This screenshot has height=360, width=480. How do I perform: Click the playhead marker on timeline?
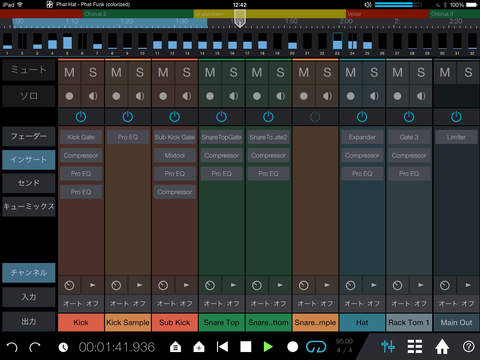tap(240, 18)
